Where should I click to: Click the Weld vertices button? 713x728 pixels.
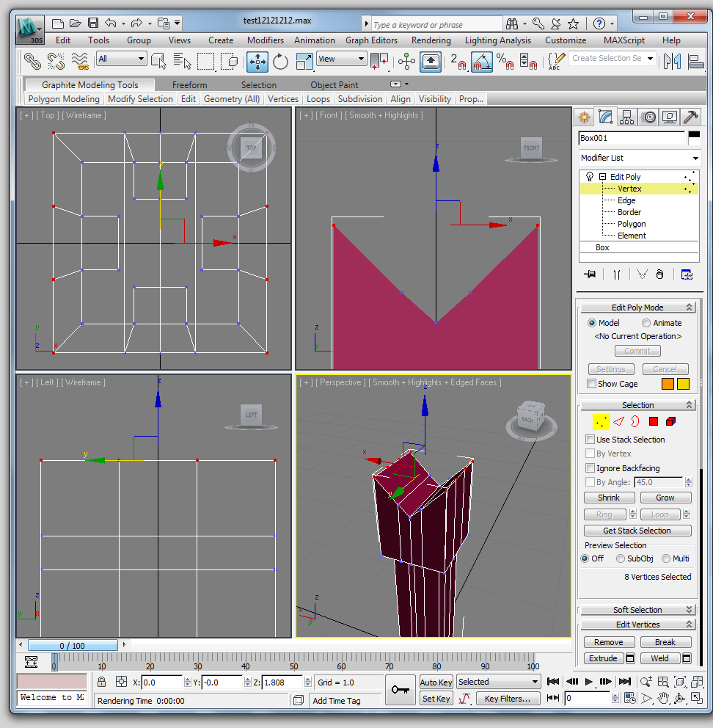659,658
